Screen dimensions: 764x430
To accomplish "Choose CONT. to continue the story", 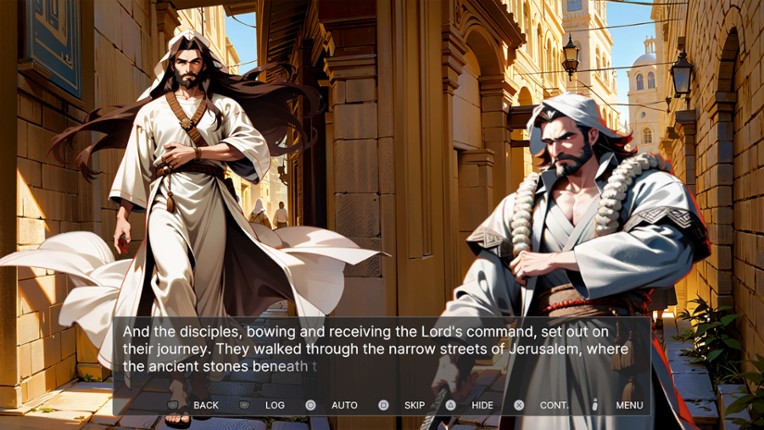I will tap(554, 405).
